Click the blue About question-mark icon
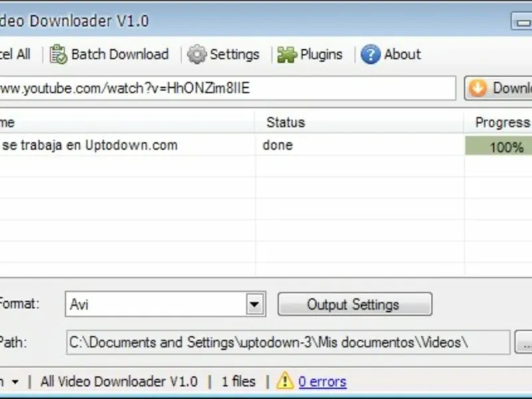 click(x=370, y=55)
